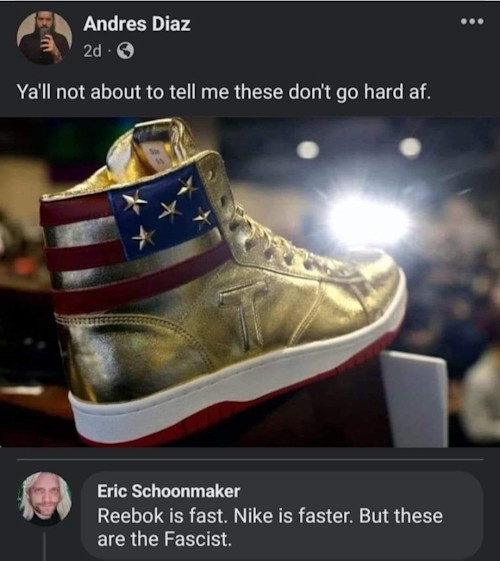500x561 pixels.
Task: Open Andres Diaz's profile picture
Action: pos(44,37)
